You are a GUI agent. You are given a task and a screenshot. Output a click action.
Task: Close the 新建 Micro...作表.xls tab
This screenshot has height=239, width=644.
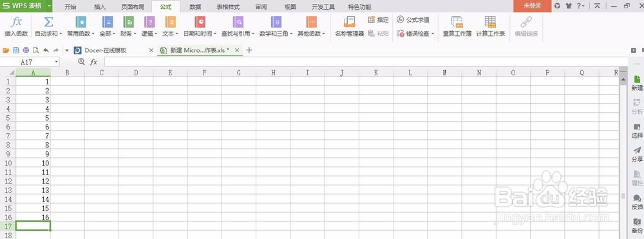pyautogui.click(x=236, y=50)
